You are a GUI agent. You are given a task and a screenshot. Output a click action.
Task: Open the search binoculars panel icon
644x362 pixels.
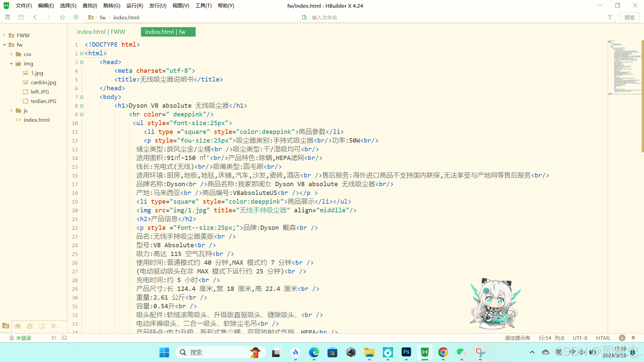[18, 326]
